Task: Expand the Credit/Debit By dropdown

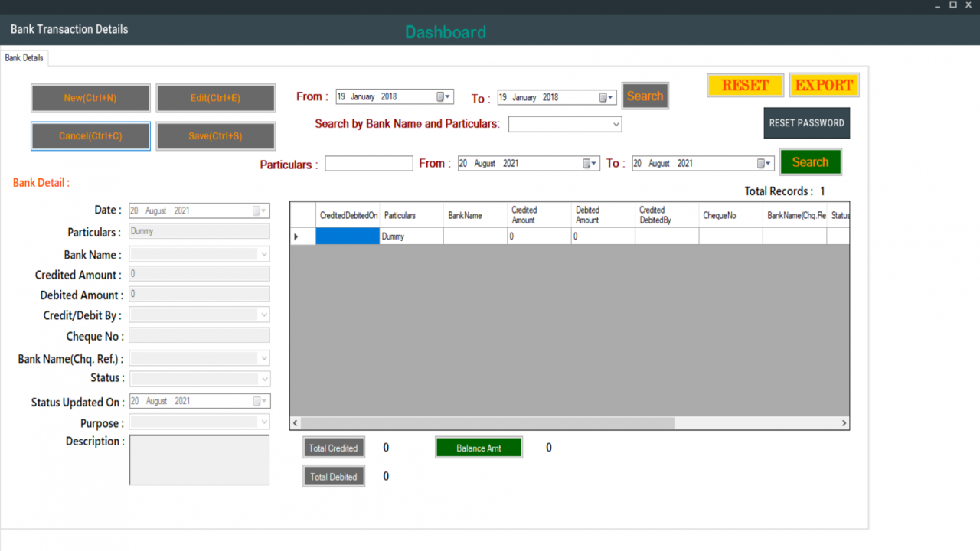Action: coord(264,315)
